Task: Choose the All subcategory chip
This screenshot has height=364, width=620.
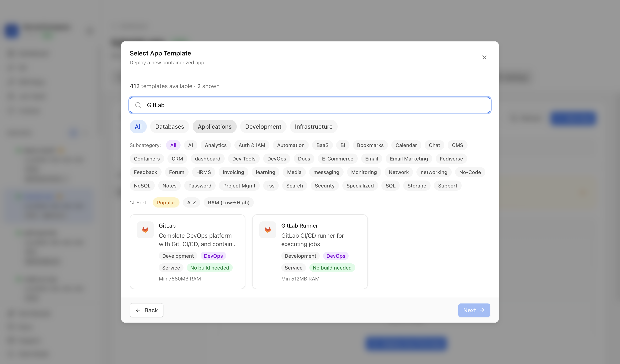Action: (x=173, y=145)
